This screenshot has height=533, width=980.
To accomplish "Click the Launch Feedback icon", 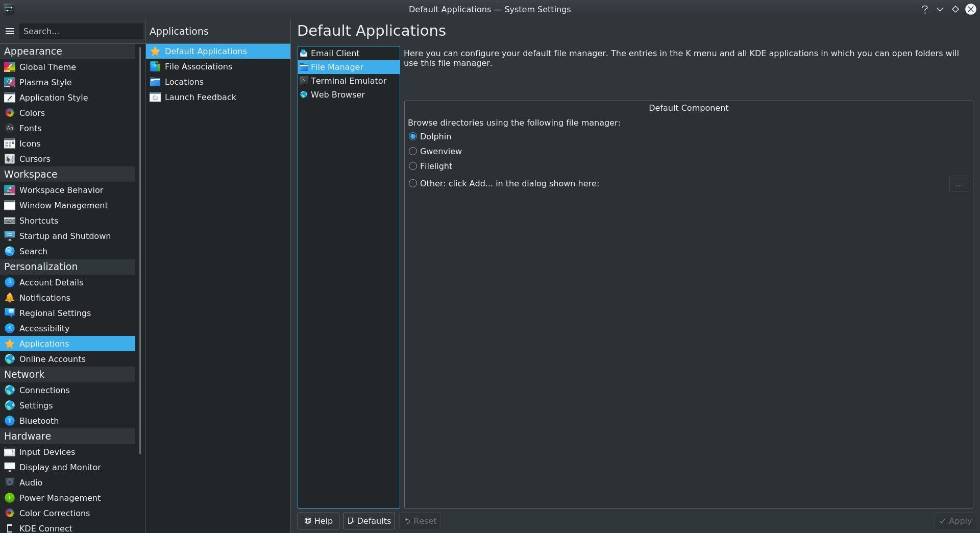I will pos(155,97).
